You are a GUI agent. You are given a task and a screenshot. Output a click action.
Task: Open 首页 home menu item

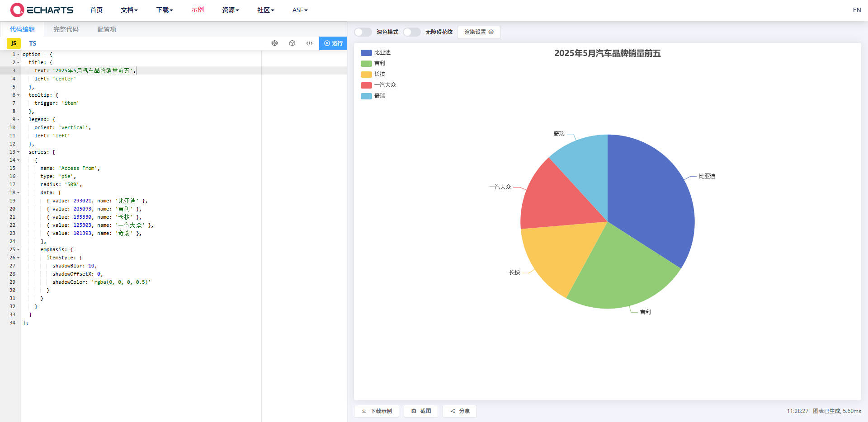(x=96, y=10)
